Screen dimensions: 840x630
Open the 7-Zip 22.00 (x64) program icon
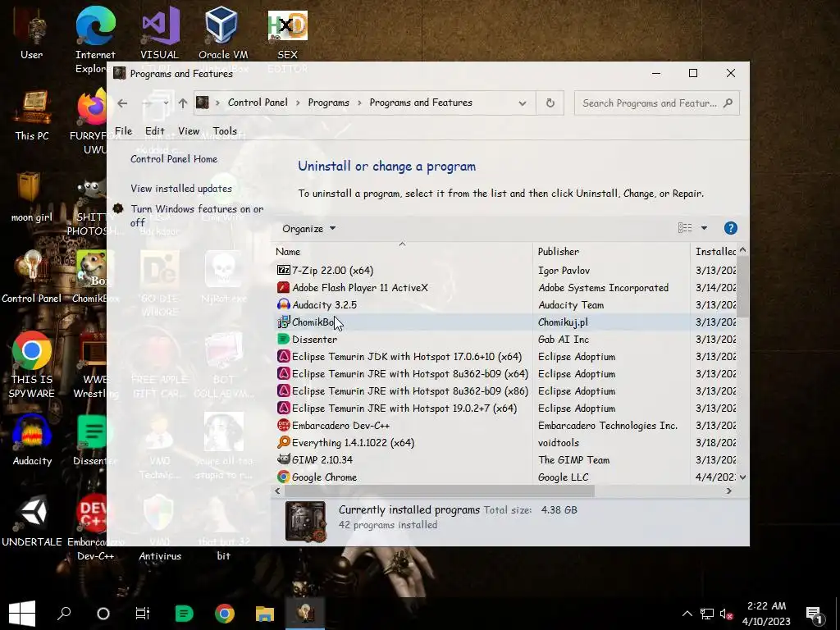[283, 270]
